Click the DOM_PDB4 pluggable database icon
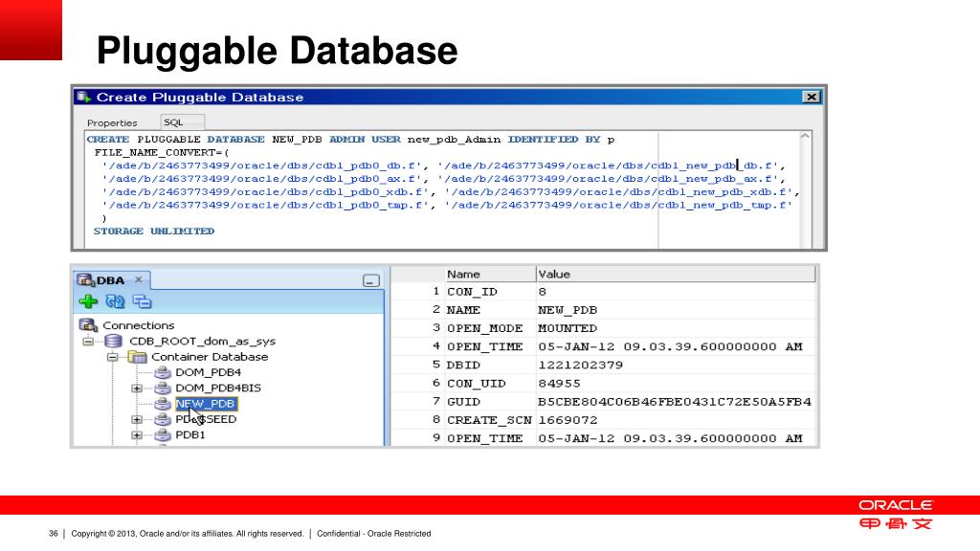The height and width of the screenshot is (551, 980). point(162,372)
